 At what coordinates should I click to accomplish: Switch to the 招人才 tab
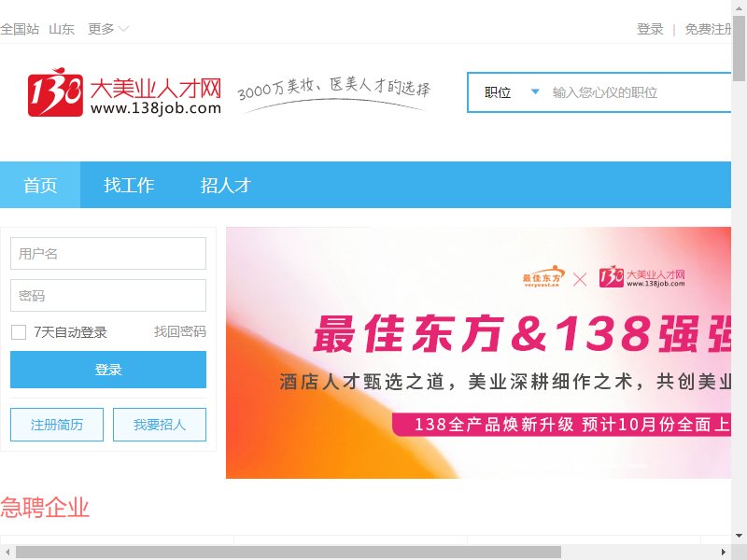pos(225,185)
